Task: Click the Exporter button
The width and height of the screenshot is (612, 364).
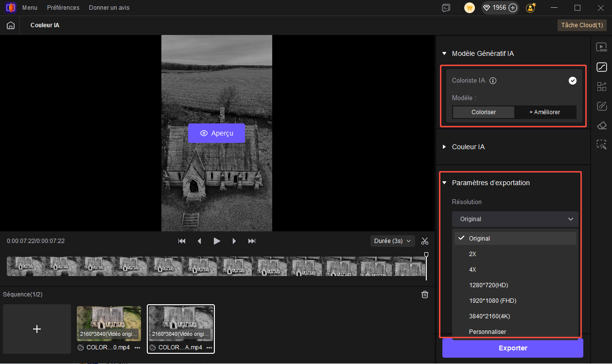Action: coord(512,348)
